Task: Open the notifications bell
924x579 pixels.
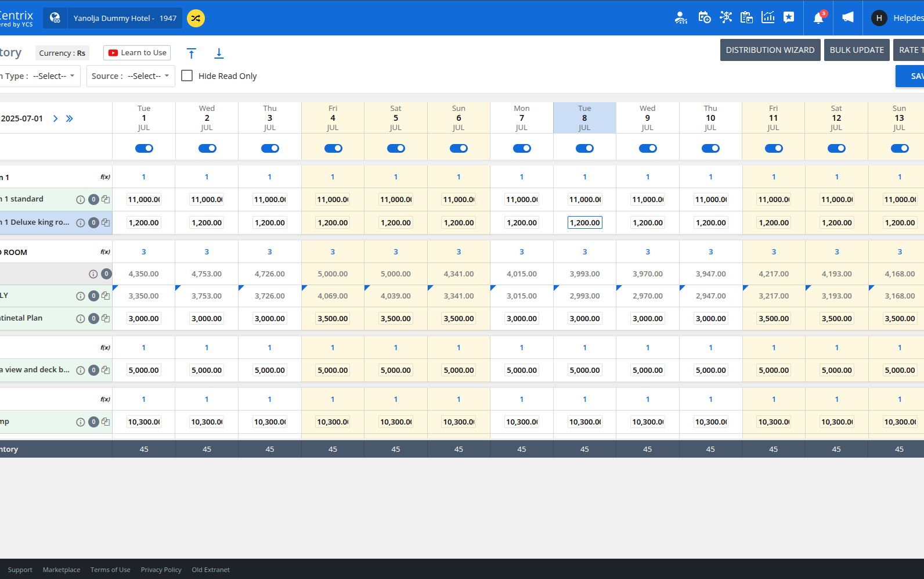Action: click(818, 18)
